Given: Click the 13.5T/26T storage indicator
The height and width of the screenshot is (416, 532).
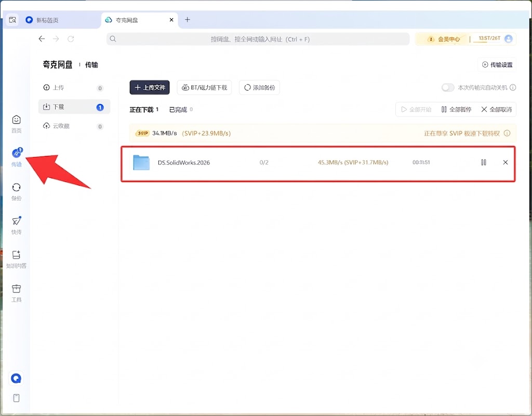Looking at the screenshot, I should [489, 38].
